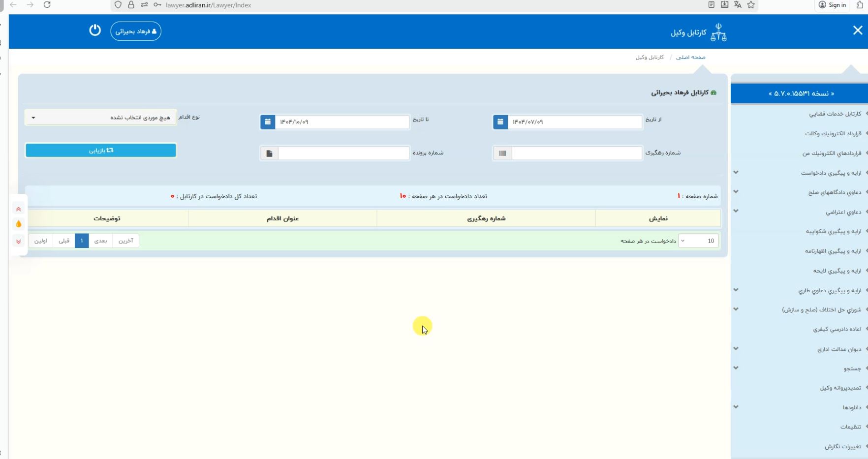Expand the دیوان عدالت اداری menu
Screen dimensions: 868x459
[x=839, y=349]
